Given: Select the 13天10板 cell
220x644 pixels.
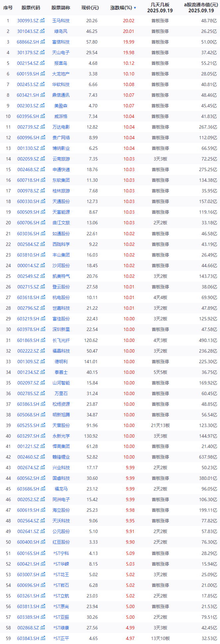Looking at the screenshot, I should [160, 638].
